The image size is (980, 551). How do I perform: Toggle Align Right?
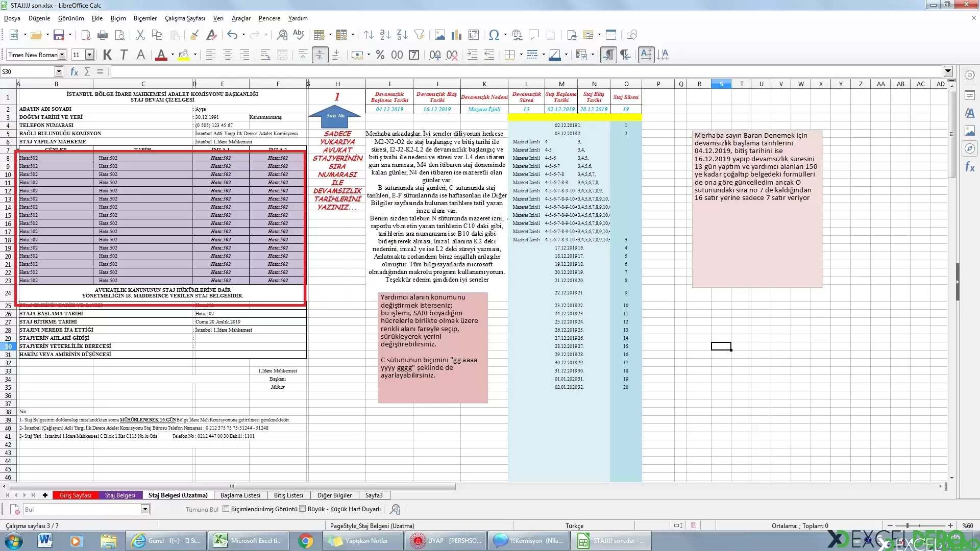pyautogui.click(x=244, y=55)
